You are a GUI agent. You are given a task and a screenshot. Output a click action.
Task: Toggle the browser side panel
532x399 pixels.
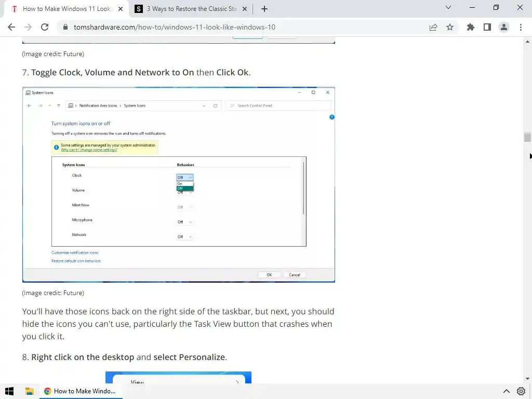click(487, 27)
